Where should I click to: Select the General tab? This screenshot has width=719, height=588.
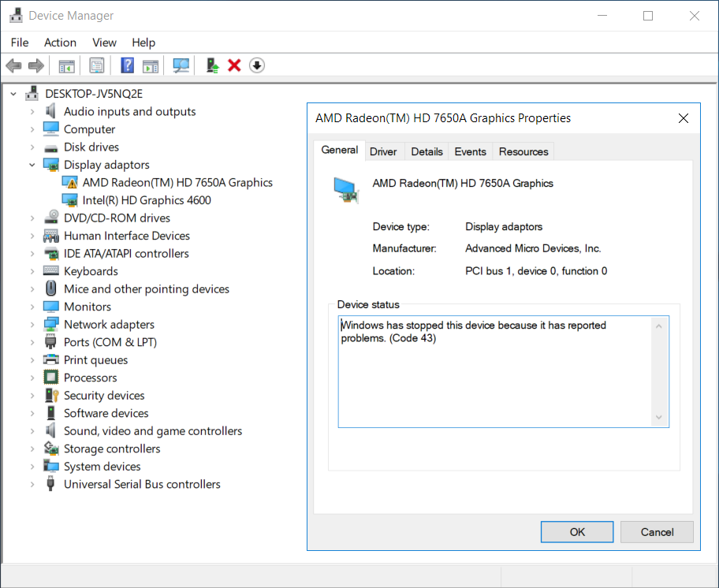339,150
